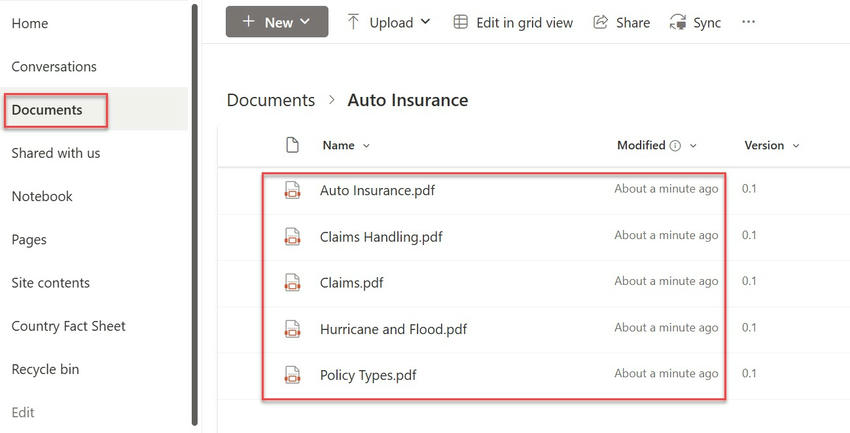Open Conversations in the left navigation
This screenshot has height=433, width=850.
[54, 67]
